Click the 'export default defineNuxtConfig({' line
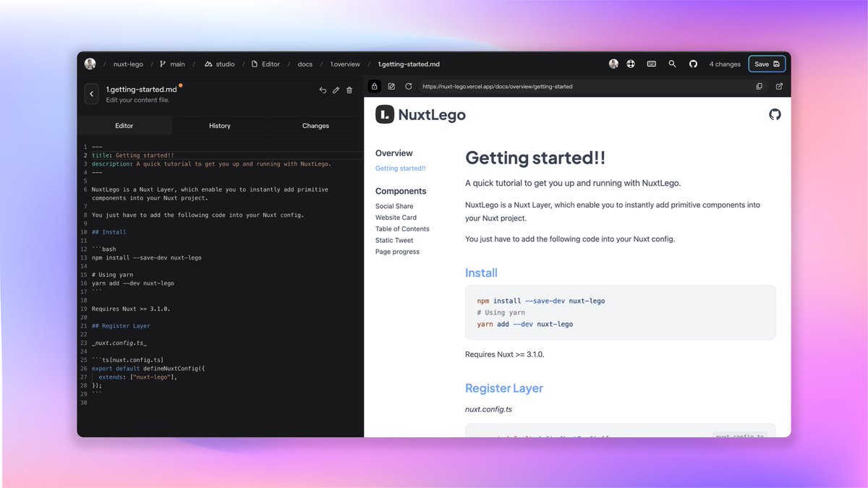Screen dimensions: 868x488 (x=148, y=369)
